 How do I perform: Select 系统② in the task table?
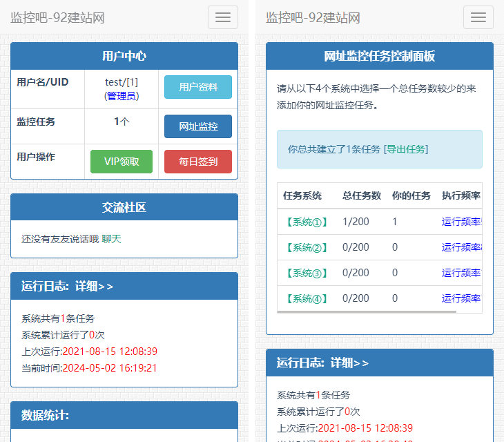[x=306, y=247]
